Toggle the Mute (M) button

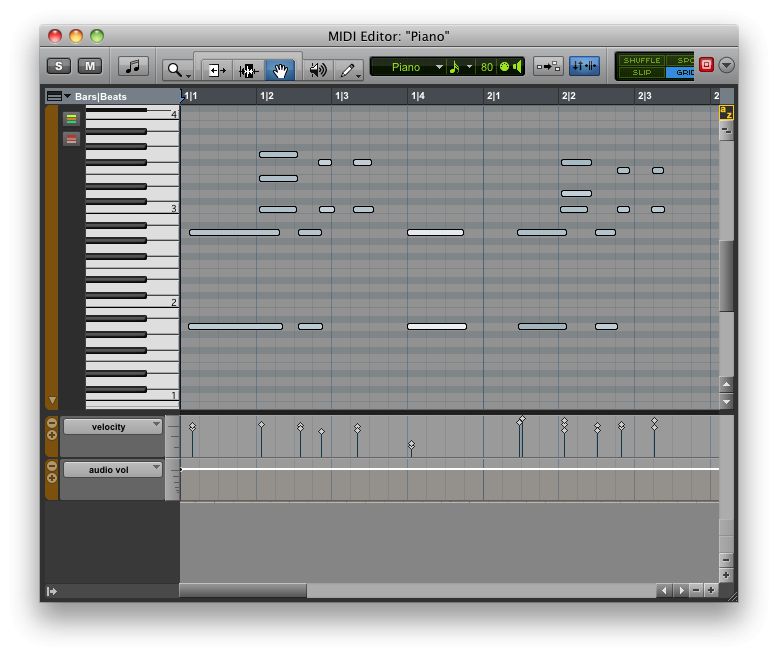pos(90,66)
